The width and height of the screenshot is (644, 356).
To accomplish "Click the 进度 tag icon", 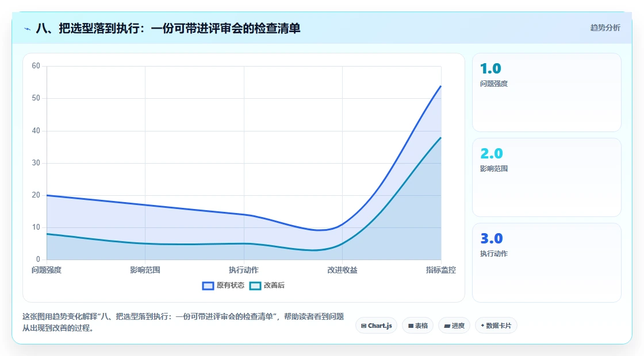I will coord(447,326).
